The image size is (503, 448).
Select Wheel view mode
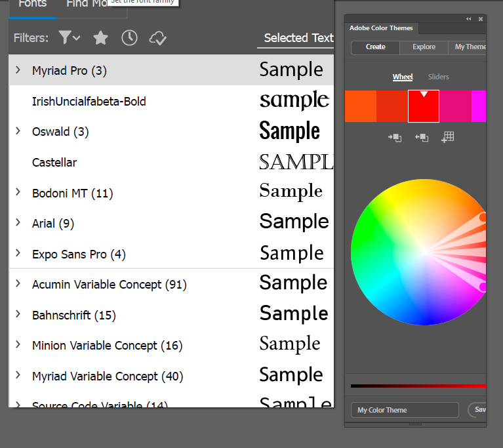[403, 77]
